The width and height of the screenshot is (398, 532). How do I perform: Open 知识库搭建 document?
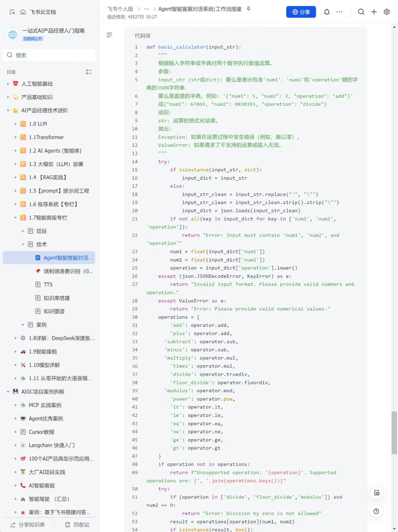pyautogui.click(x=57, y=298)
